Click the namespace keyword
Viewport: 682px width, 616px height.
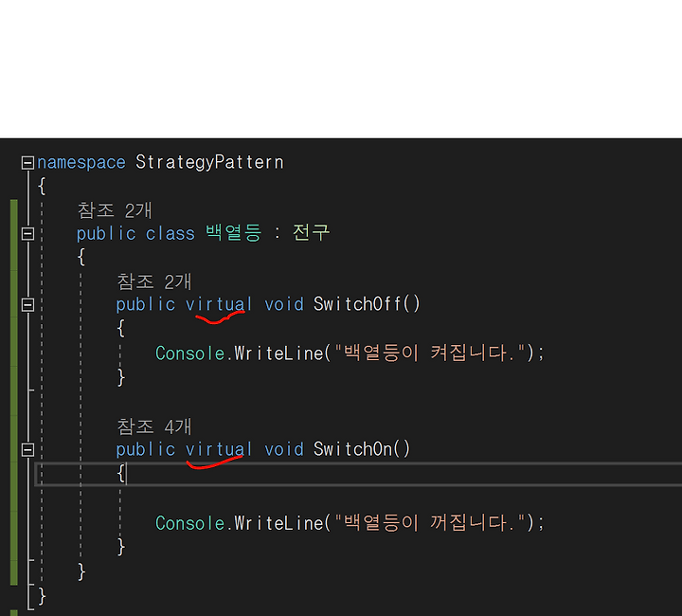point(81,163)
